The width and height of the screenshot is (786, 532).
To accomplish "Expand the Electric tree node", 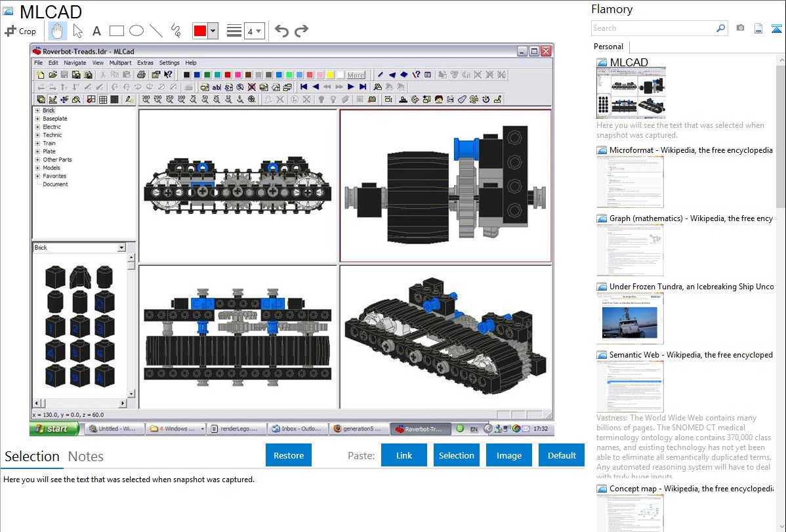I will 37,127.
